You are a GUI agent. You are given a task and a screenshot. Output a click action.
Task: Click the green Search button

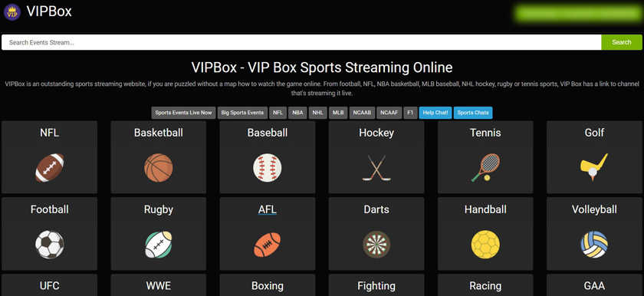[622, 42]
